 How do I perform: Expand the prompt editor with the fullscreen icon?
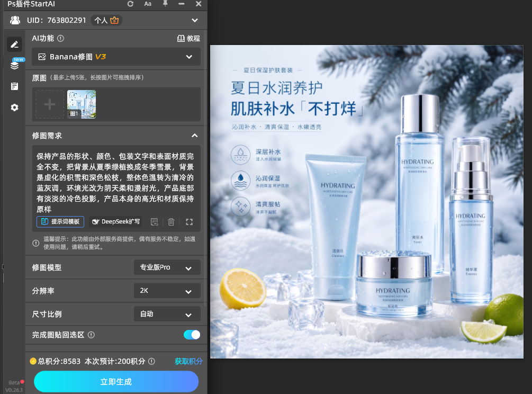[190, 222]
